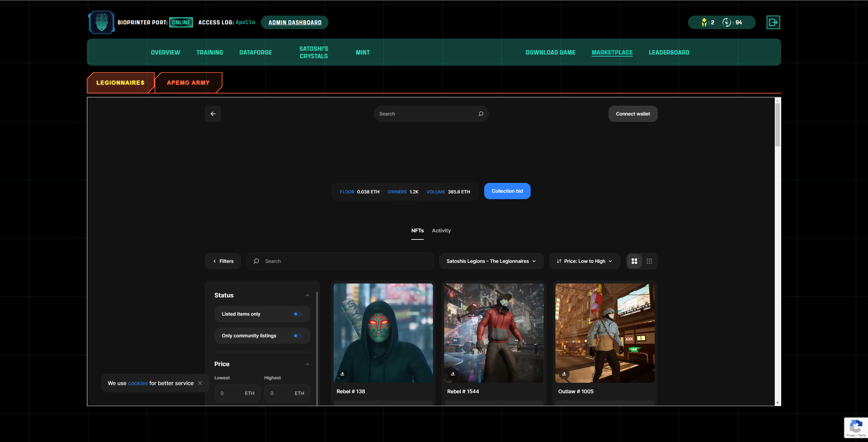Image resolution: width=868 pixels, height=442 pixels.
Task: Click the logout icon at top right
Action: click(x=773, y=22)
